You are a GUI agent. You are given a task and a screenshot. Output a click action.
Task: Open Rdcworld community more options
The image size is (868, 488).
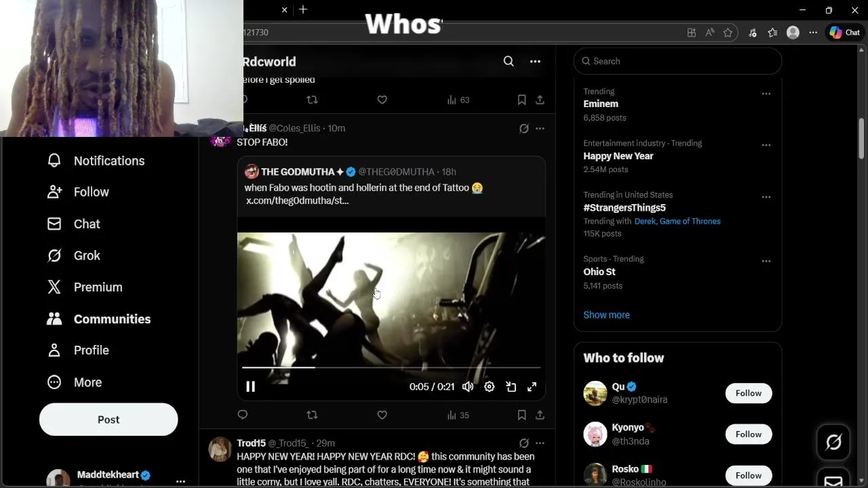535,62
